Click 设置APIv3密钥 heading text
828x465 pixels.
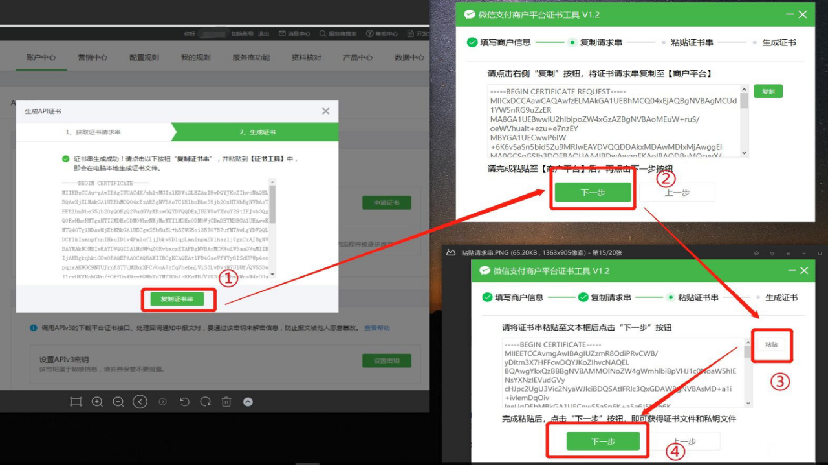64,359
